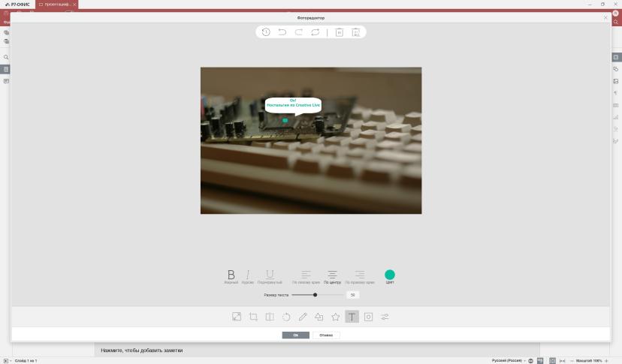Viewport: 622px width, 364px height.
Task: Confirm edits with the Ok button
Action: [295, 335]
